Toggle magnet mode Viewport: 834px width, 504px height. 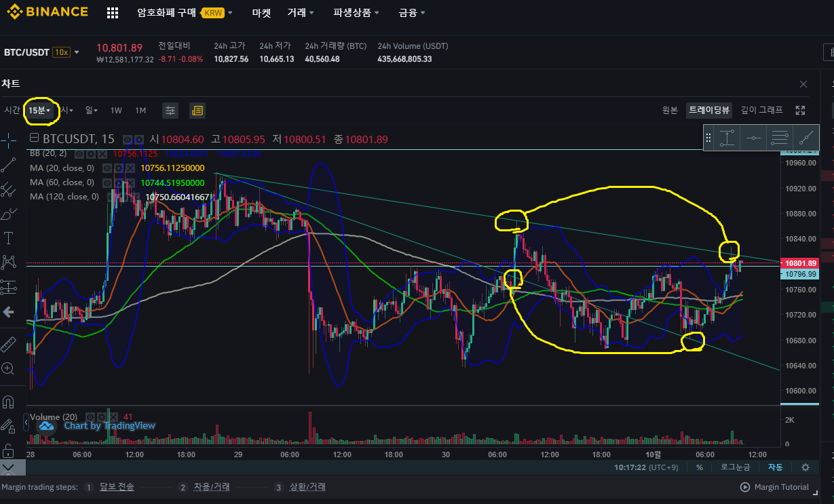coord(8,402)
